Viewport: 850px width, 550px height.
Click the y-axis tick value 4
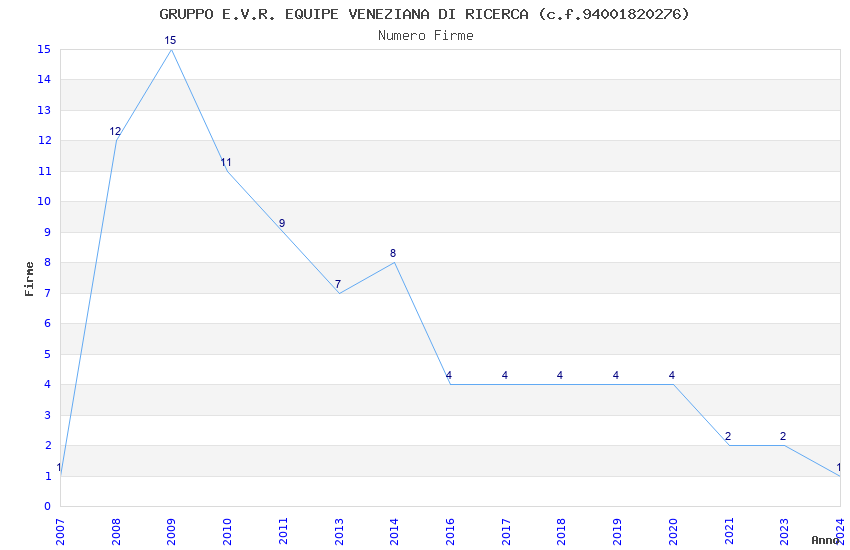coord(48,384)
